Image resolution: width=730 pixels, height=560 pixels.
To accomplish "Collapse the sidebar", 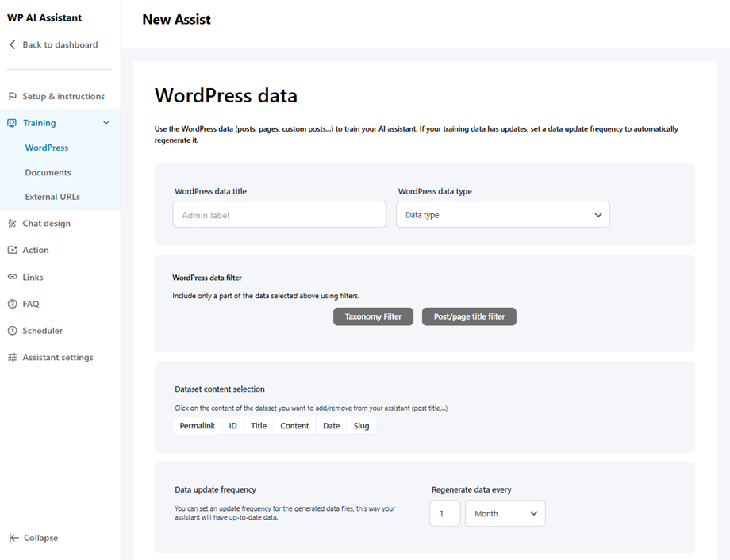I will coord(33,538).
